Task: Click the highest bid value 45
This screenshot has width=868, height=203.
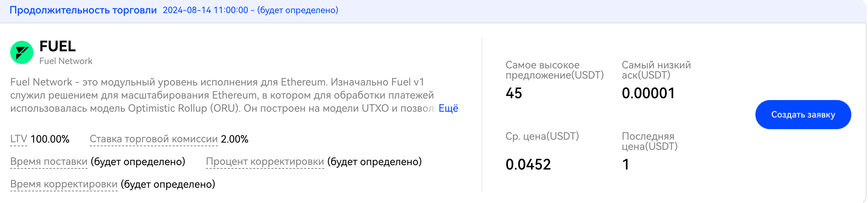Action: click(514, 93)
